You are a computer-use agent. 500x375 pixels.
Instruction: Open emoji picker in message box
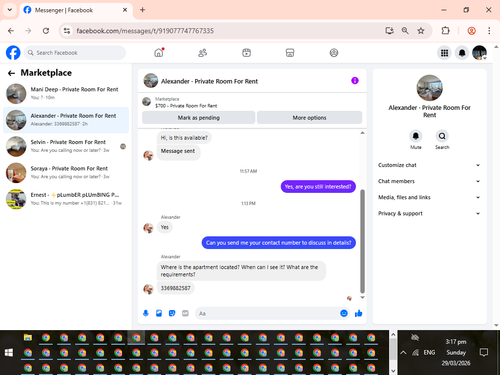click(344, 313)
